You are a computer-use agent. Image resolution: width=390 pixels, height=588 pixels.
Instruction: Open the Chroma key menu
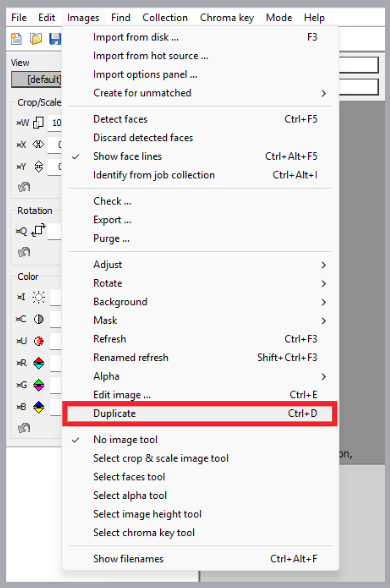point(227,18)
